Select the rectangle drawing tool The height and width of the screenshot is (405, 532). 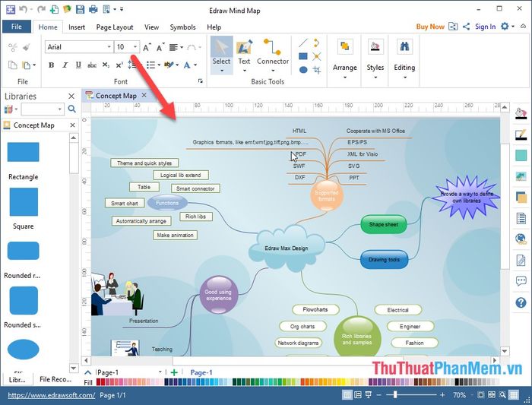pos(303,56)
